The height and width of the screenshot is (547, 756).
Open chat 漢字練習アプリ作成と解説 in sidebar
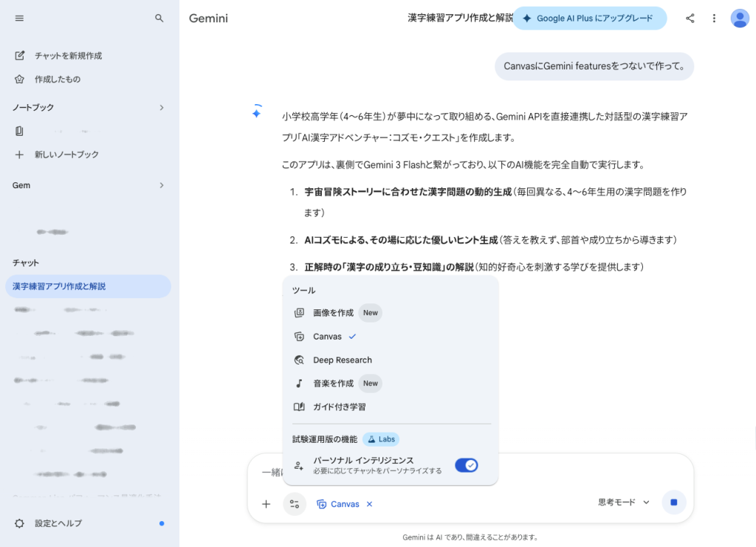tap(89, 286)
